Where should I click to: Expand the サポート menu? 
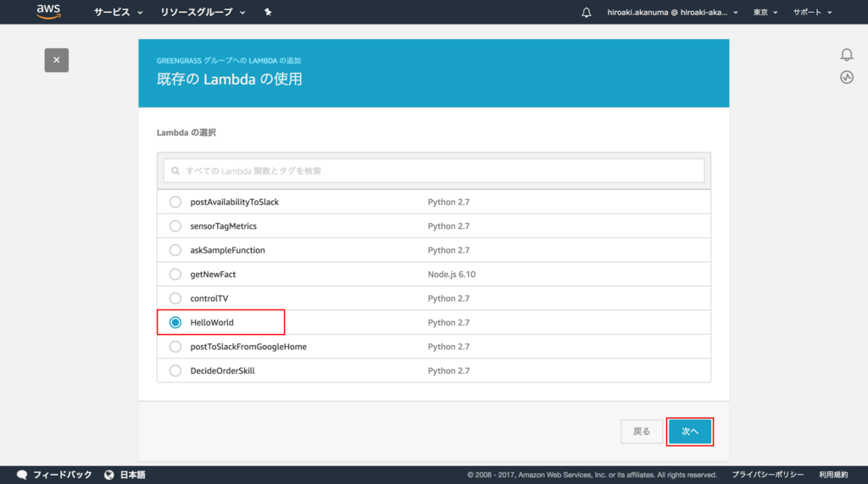[x=812, y=12]
